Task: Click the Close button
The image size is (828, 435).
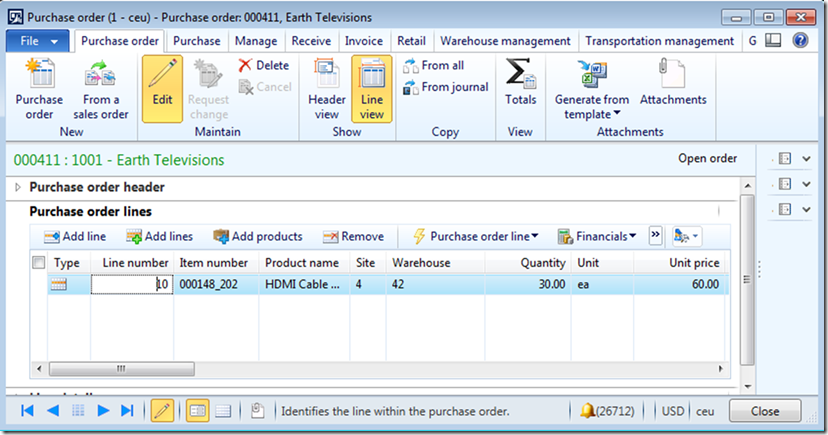Action: (765, 411)
